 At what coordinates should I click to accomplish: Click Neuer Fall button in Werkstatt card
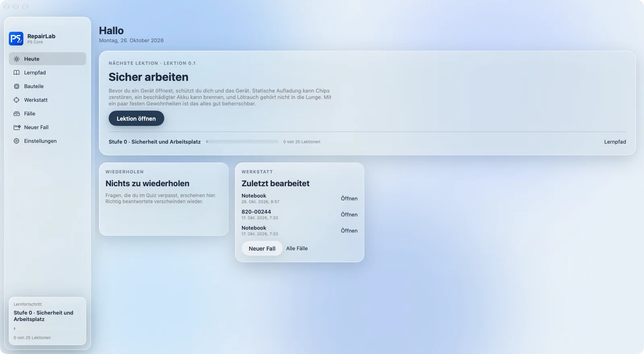pos(262,248)
